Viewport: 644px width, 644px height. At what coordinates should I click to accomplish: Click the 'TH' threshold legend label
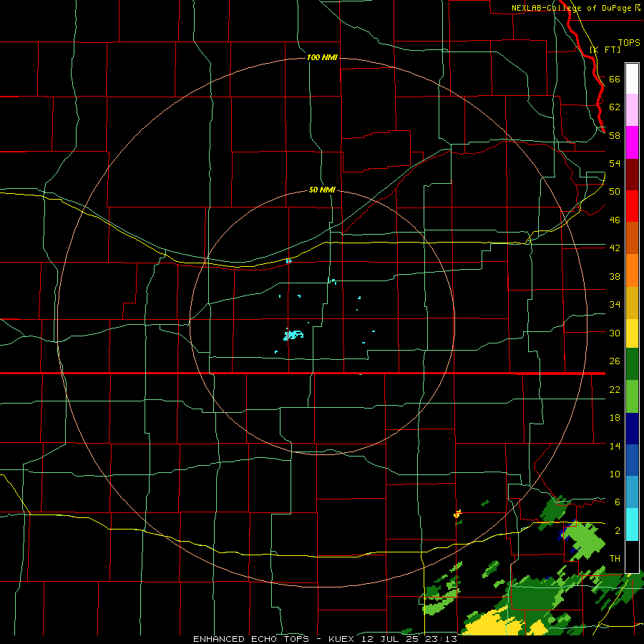point(615,558)
